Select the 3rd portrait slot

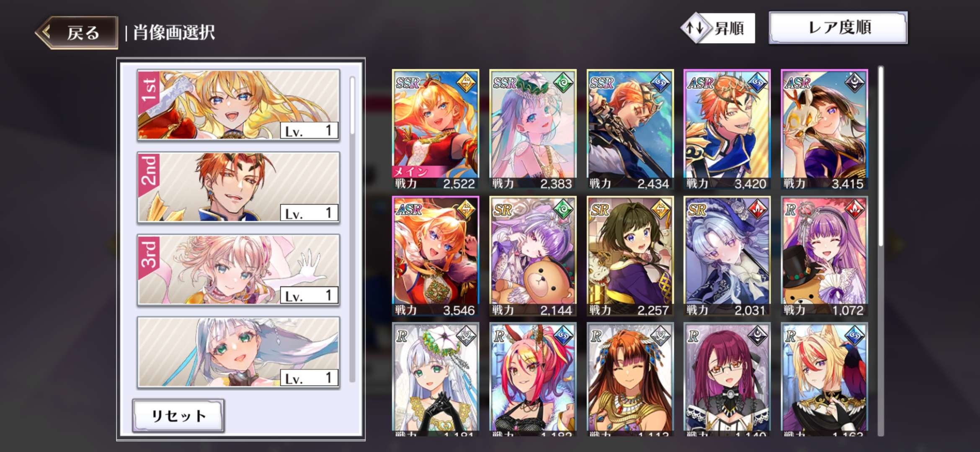coord(238,270)
